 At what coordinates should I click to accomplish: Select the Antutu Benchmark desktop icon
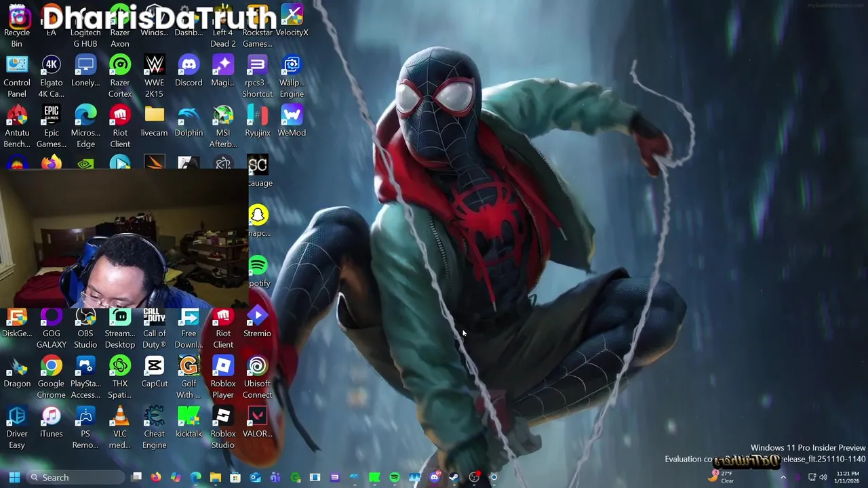click(x=17, y=127)
